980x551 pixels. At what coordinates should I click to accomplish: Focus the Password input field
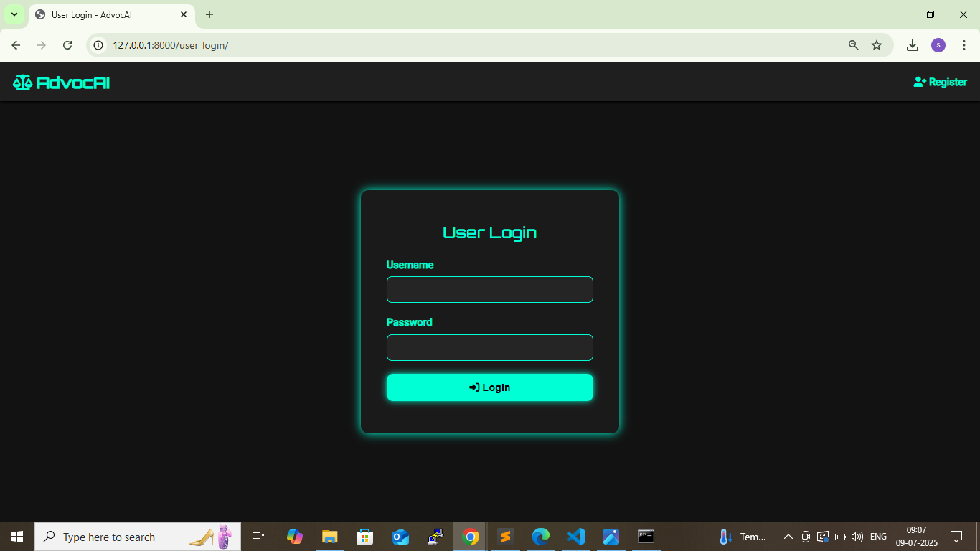pyautogui.click(x=490, y=348)
